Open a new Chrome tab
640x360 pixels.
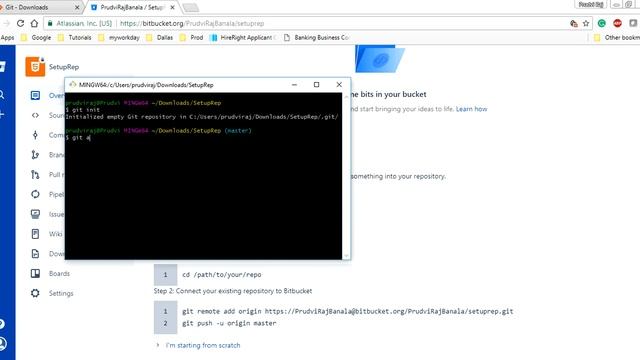click(190, 8)
